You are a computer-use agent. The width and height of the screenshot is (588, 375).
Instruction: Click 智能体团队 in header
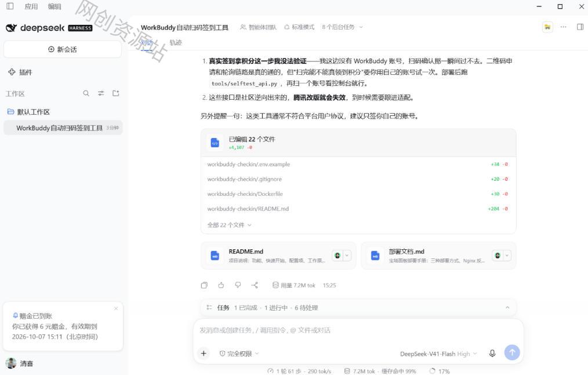pos(258,27)
